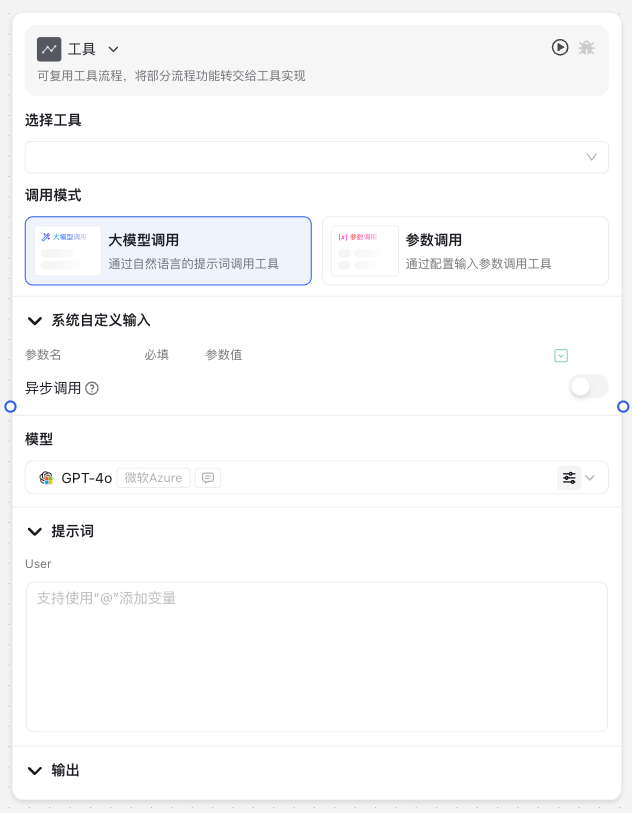
Task: Click the GPT-4o model logo icon
Action: tap(47, 478)
